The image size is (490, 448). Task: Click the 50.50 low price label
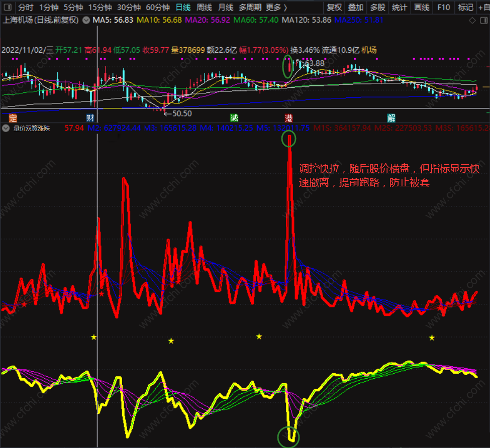tap(182, 114)
